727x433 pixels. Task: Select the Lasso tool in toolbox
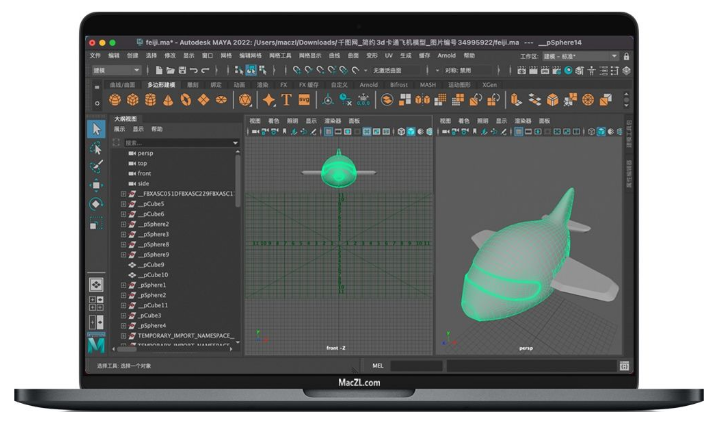(96, 148)
